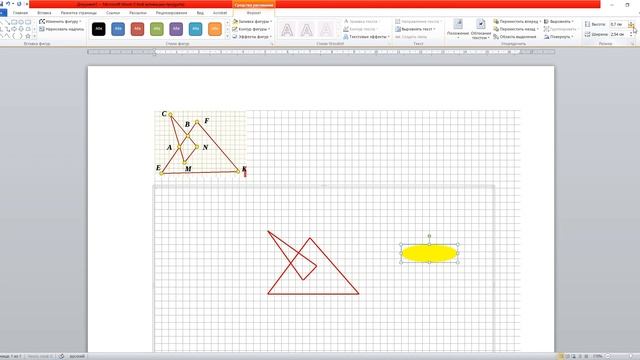Open the Вид tab

click(x=200, y=13)
